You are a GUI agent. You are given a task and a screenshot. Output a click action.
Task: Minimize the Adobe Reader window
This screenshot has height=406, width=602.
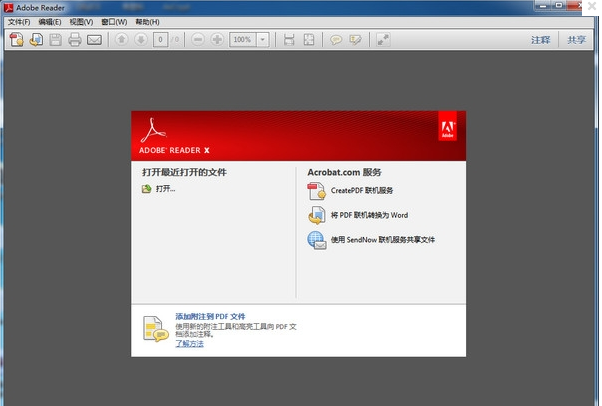(543, 5)
